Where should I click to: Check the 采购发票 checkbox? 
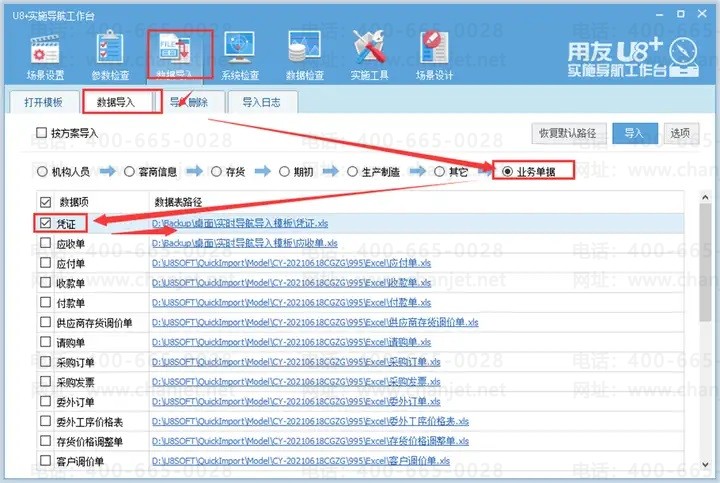pos(45,382)
